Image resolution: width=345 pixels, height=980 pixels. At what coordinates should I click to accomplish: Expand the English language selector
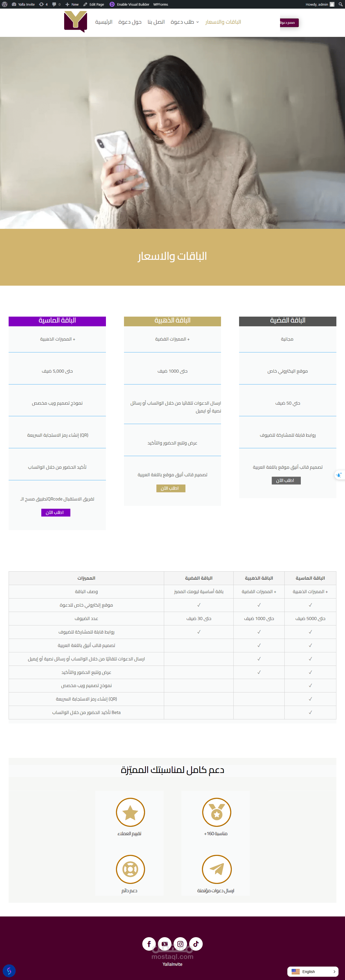click(x=313, y=971)
